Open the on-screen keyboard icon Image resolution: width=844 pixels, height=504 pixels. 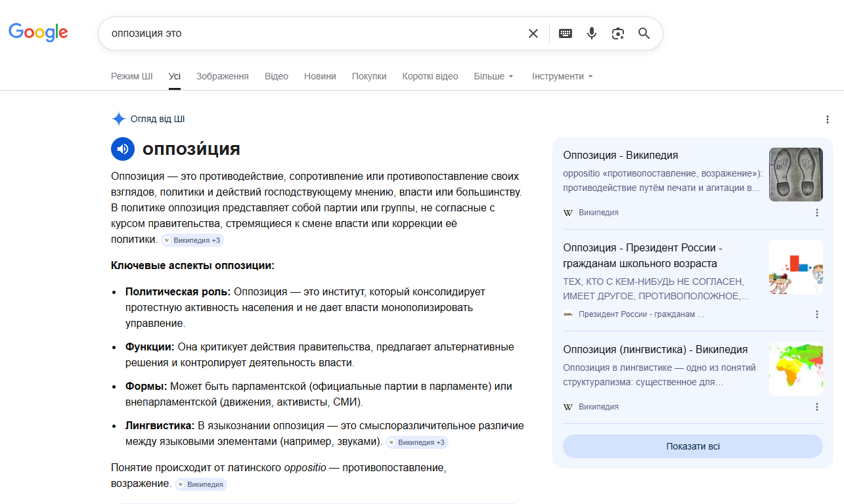(x=566, y=33)
